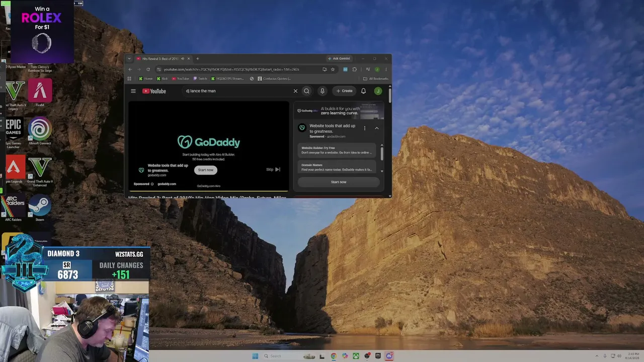The width and height of the screenshot is (644, 362).
Task: Open the Chrome profile avatar
Action: tap(377, 69)
